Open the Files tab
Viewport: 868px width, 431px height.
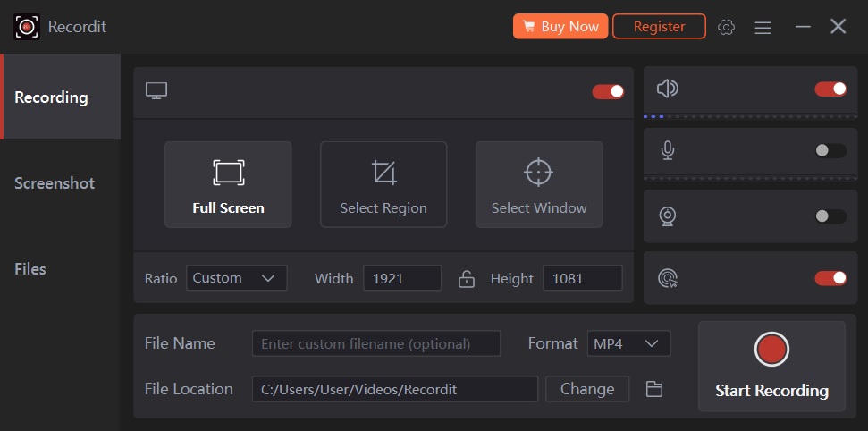point(30,269)
